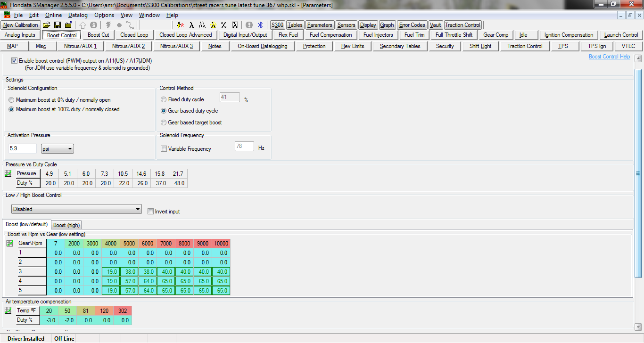Click the open calibration folder icon
The image size is (644, 343).
coord(46,25)
